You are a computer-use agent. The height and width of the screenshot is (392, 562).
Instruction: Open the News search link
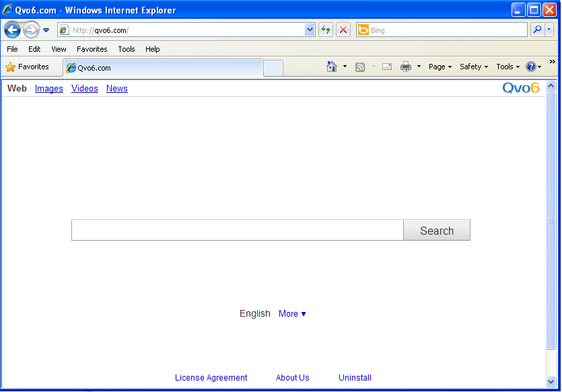(x=117, y=89)
